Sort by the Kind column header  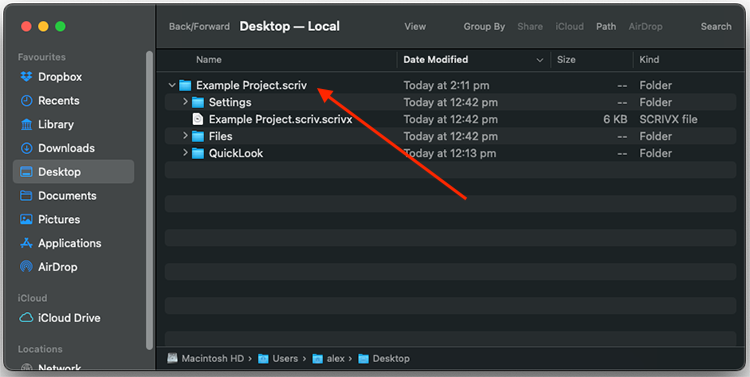pos(649,60)
